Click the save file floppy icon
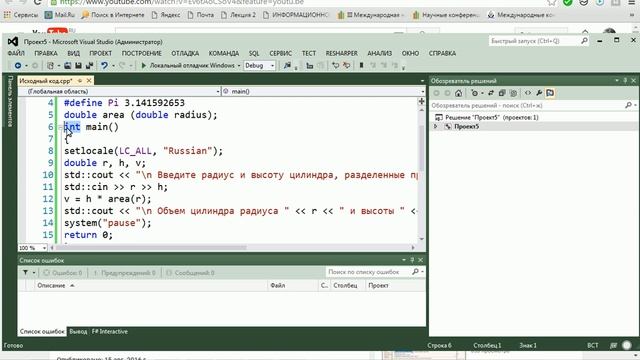Image resolution: width=640 pixels, height=360 pixels. coord(78,66)
